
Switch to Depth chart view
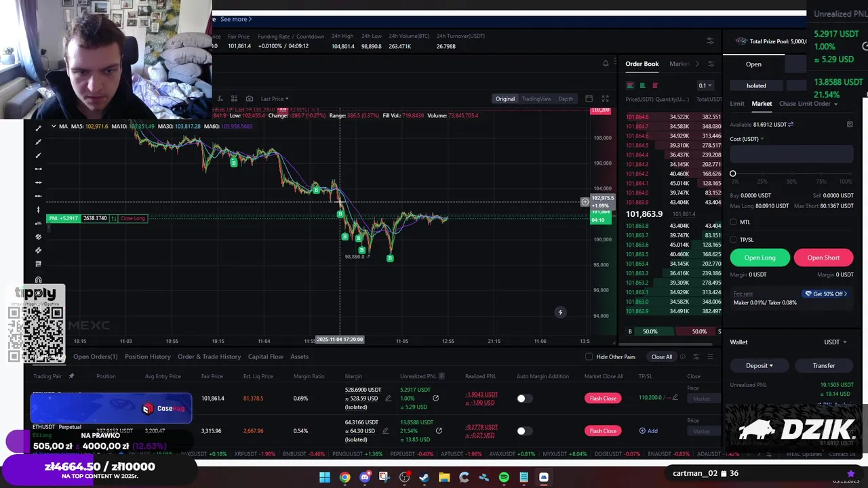(x=566, y=99)
